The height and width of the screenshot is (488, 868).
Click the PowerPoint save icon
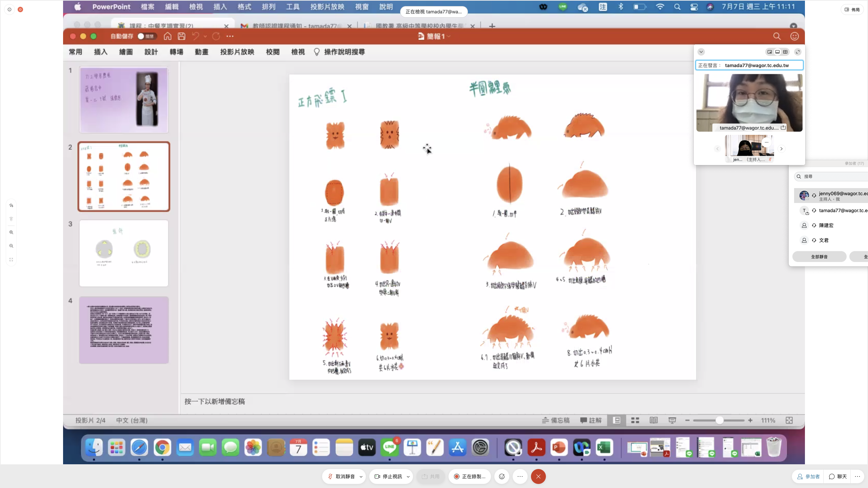click(x=181, y=36)
